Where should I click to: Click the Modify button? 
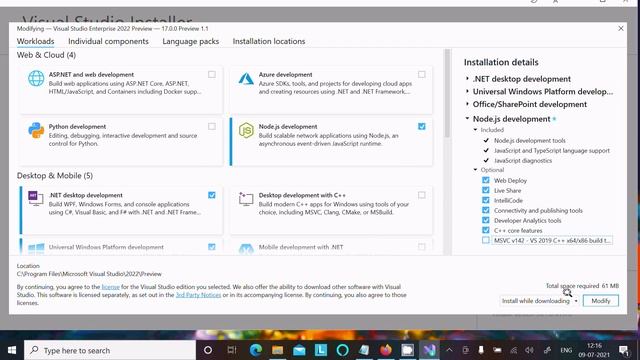pos(600,301)
